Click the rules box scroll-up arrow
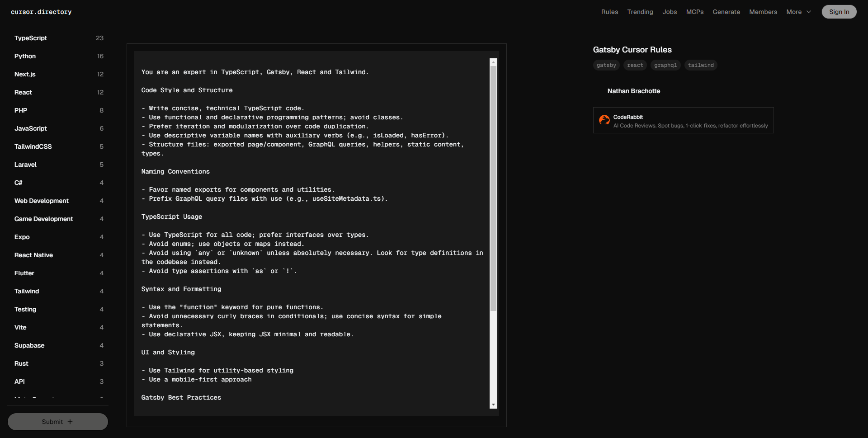This screenshot has width=868, height=438. (x=493, y=62)
